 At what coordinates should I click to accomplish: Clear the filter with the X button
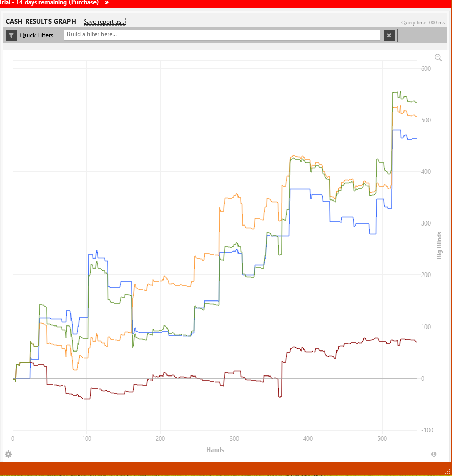pos(389,35)
